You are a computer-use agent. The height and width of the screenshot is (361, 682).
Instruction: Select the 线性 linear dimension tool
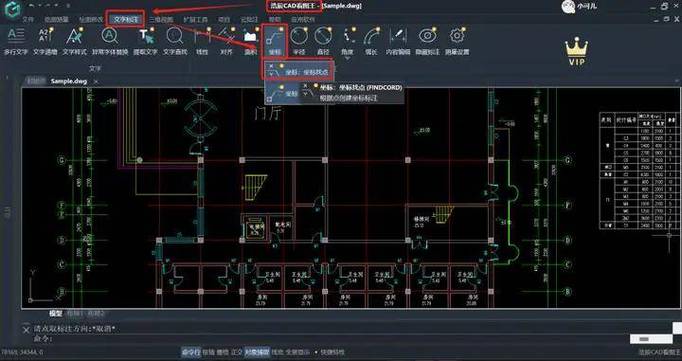202,41
